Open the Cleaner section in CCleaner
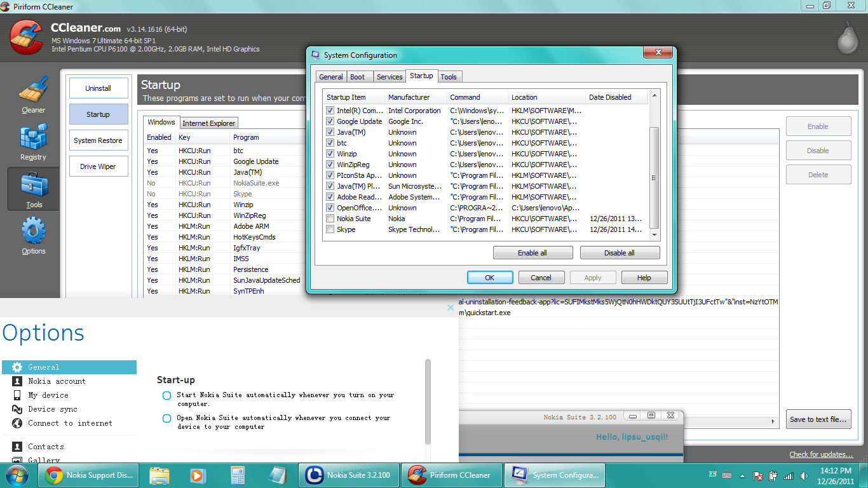The image size is (868, 488). click(33, 95)
